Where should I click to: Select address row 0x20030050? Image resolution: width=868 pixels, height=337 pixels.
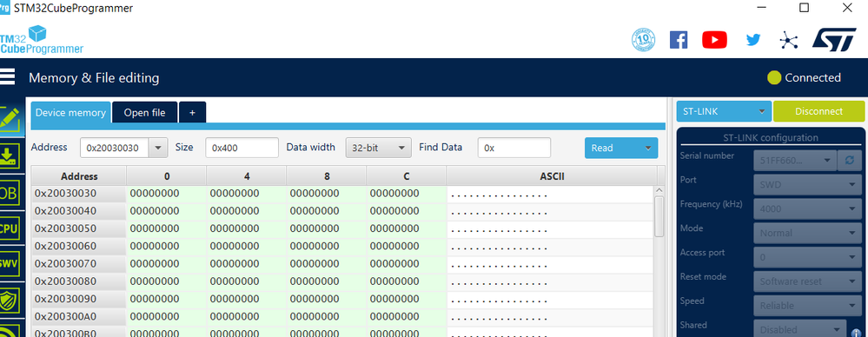(x=78, y=228)
